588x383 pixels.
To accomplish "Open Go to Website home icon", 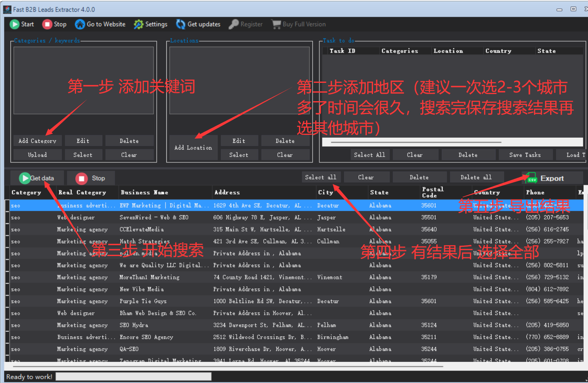I will coord(80,24).
